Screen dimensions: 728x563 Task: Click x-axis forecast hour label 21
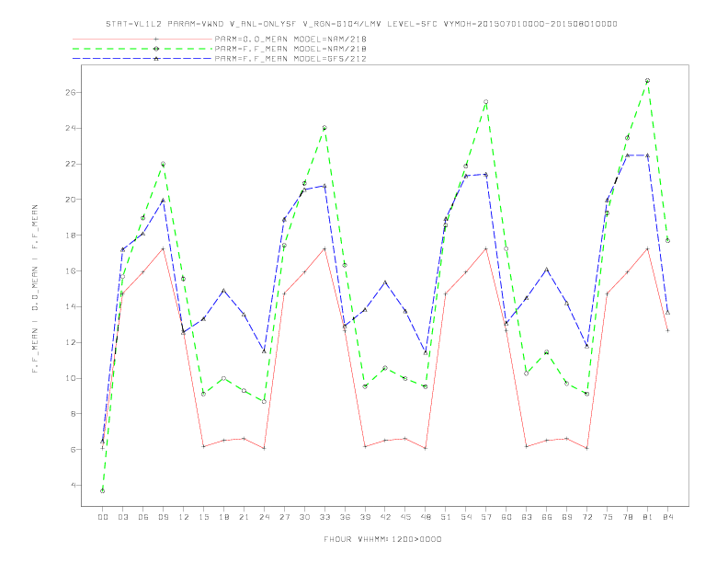244,517
